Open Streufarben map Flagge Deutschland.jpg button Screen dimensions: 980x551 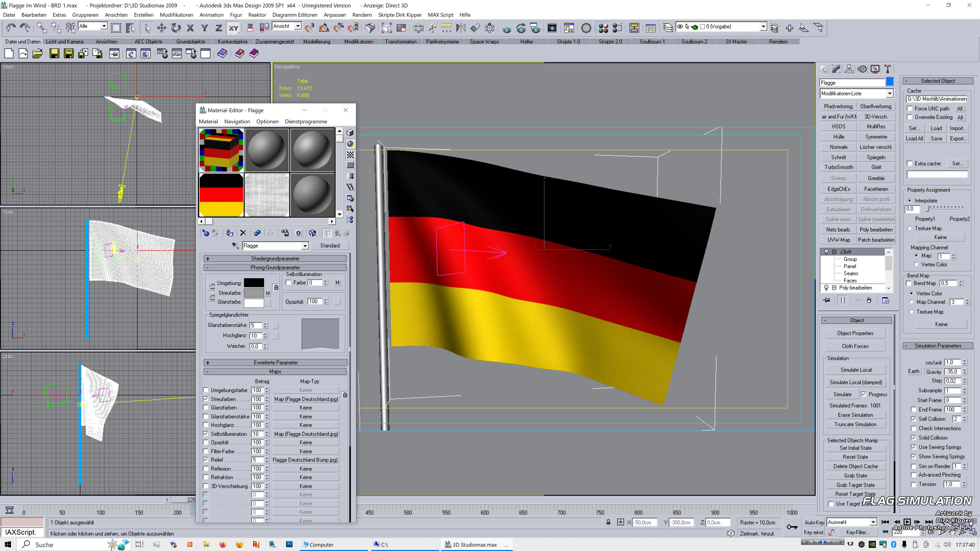306,399
